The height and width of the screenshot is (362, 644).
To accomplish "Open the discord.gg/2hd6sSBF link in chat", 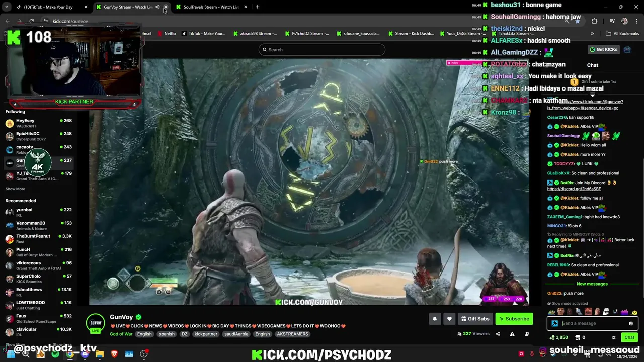I will [x=574, y=189].
